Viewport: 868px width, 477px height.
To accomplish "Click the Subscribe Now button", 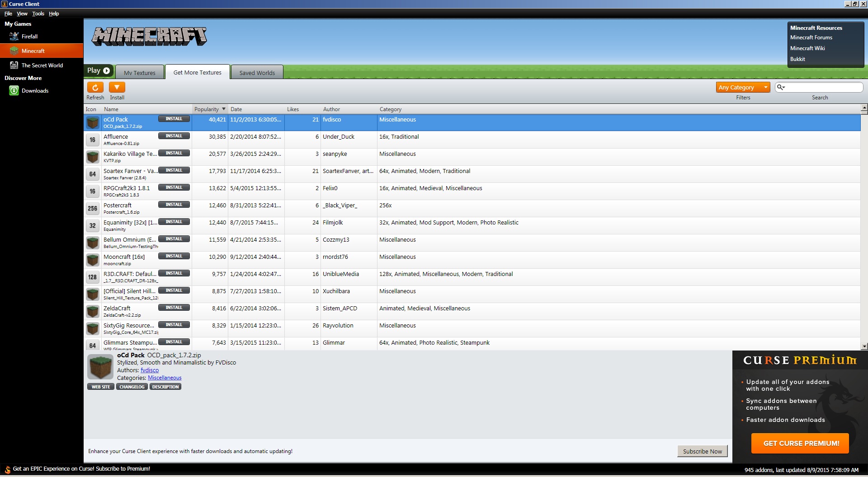I will point(702,451).
